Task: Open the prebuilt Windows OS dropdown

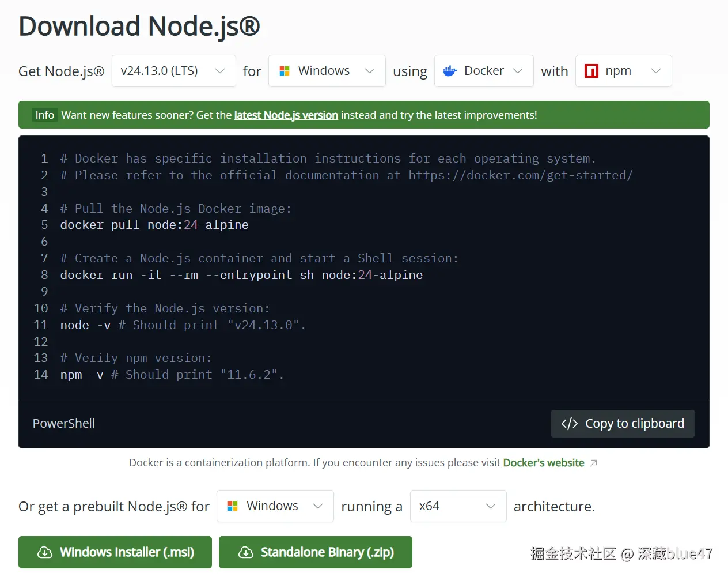Action: [x=275, y=506]
